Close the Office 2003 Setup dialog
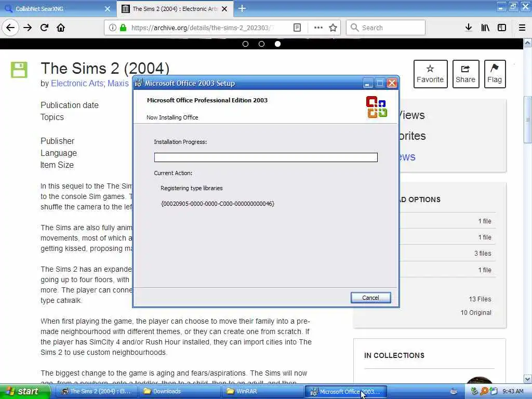Image resolution: width=532 pixels, height=399 pixels. coord(392,83)
